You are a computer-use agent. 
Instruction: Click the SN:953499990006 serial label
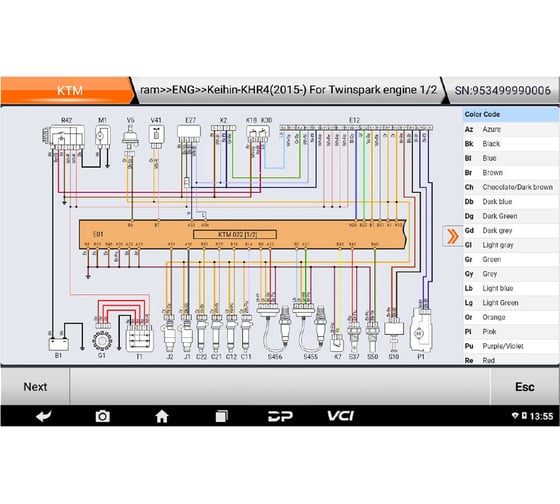(502, 90)
